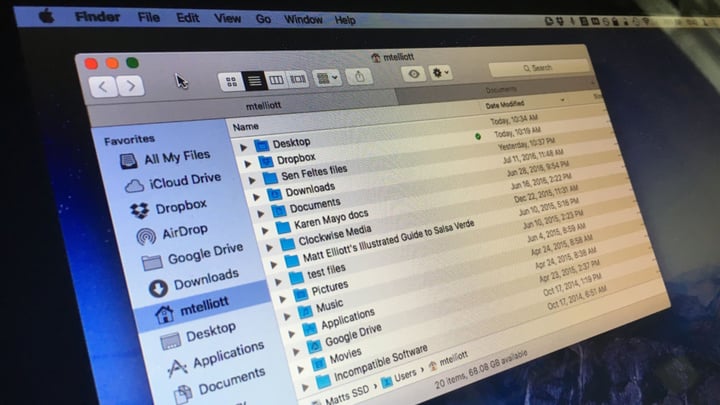Go back with the left arrow button

(x=103, y=86)
